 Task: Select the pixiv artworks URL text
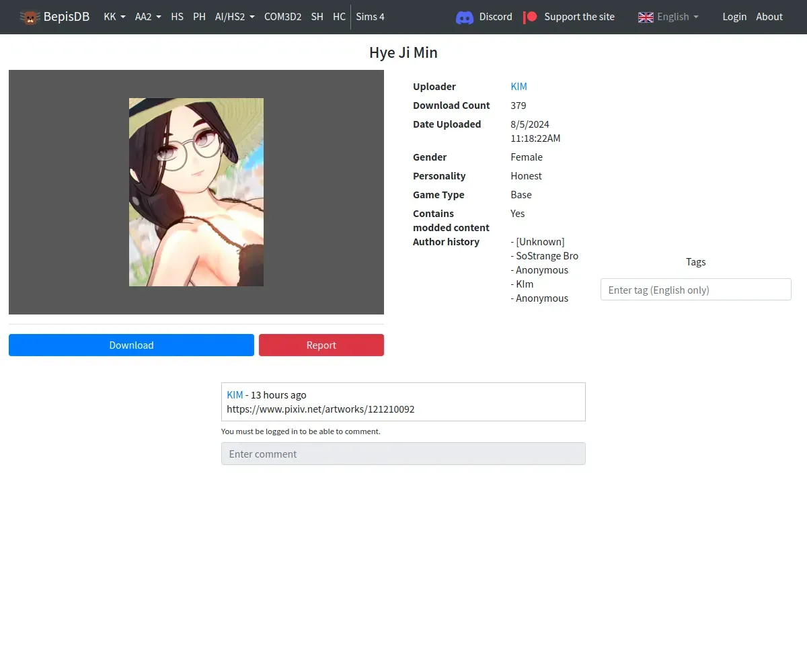click(321, 409)
